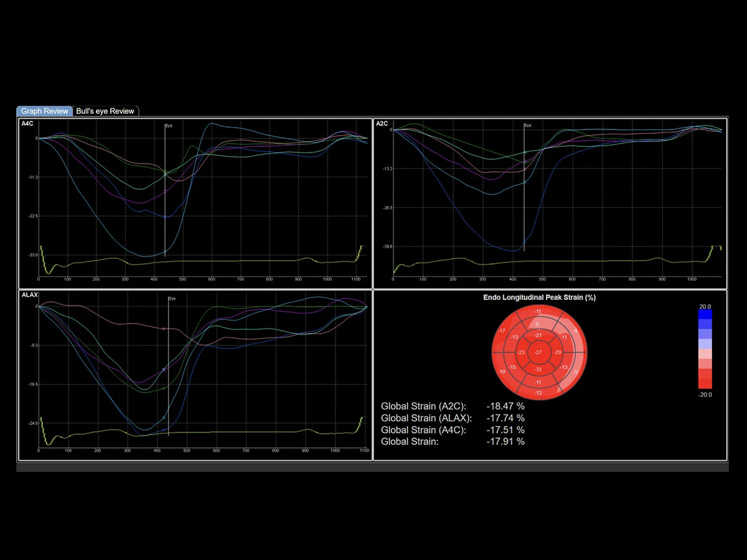Click the Endo Longitudinal Peak Strain title
This screenshot has width=747, height=560.
tap(539, 297)
